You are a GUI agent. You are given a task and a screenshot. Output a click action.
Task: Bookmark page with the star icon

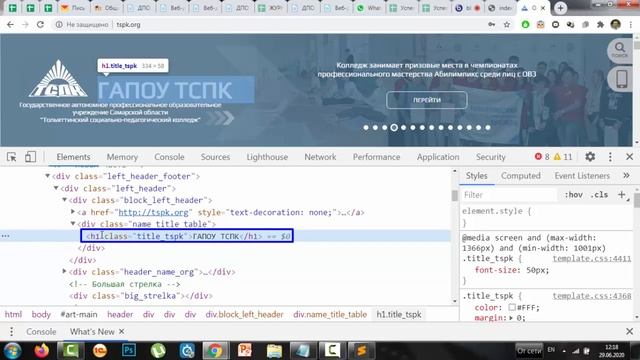coord(507,24)
